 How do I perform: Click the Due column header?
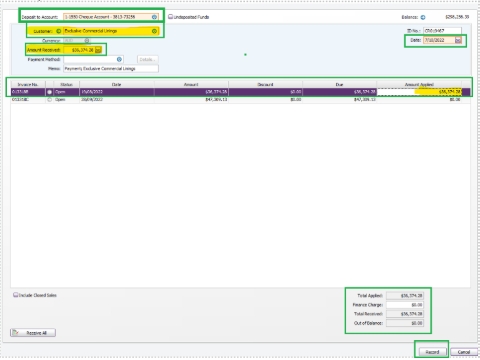pos(339,85)
